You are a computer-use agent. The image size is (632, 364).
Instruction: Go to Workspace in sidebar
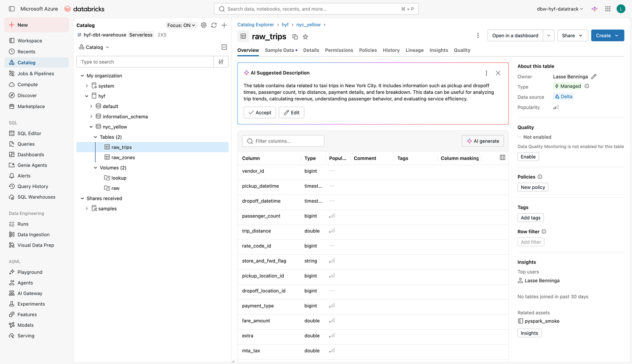[36, 41]
